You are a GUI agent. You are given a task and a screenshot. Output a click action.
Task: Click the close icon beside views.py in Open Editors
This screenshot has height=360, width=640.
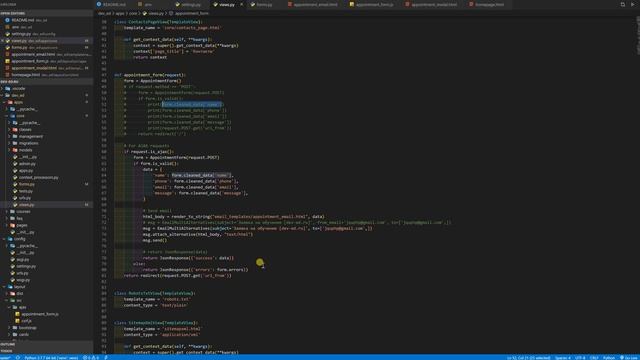tap(2, 41)
